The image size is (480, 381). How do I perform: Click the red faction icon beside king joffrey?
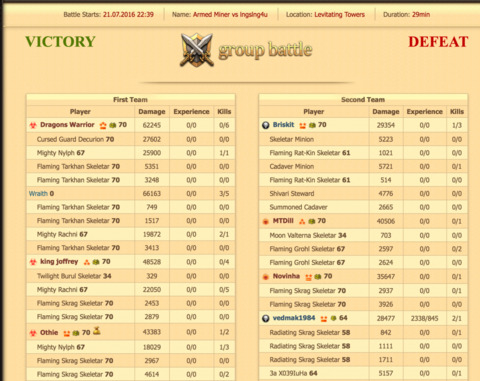33,262
